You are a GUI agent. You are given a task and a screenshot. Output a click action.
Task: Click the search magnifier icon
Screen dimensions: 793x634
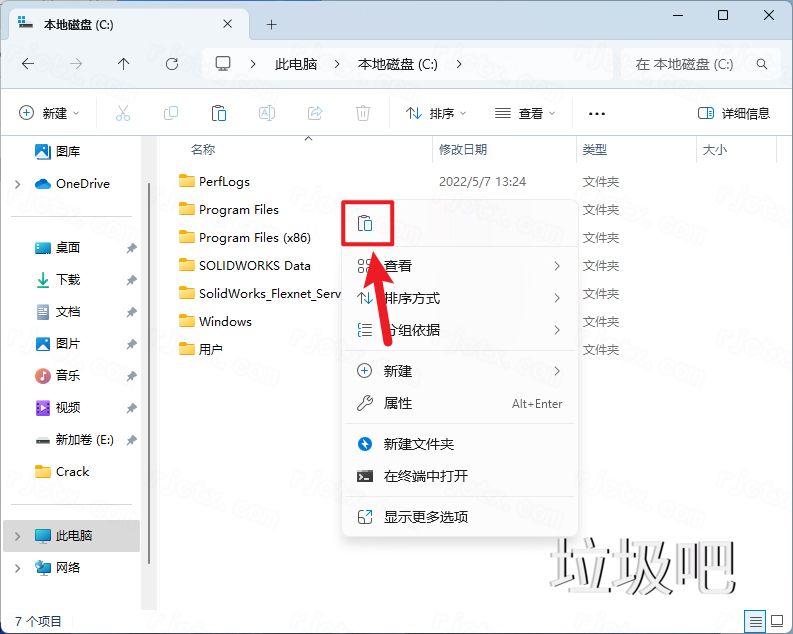click(x=762, y=64)
